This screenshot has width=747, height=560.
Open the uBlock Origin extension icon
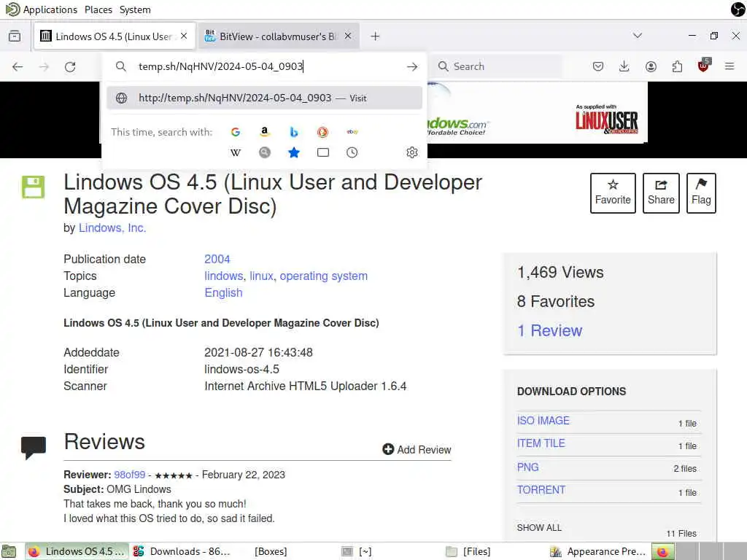[704, 65]
